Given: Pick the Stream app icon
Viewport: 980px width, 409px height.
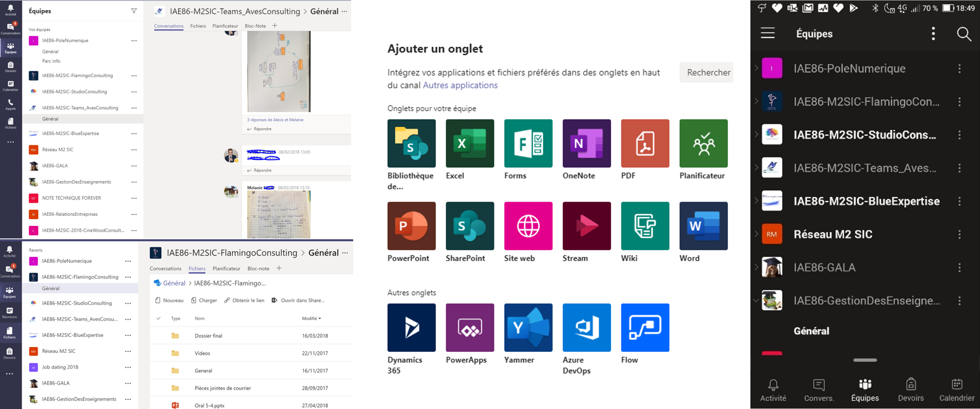Looking at the screenshot, I should coord(586,226).
